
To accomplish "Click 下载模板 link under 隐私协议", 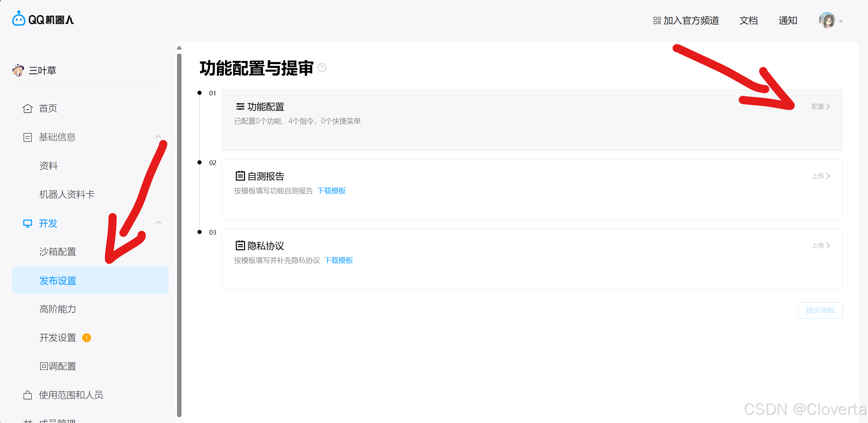I will click(338, 260).
